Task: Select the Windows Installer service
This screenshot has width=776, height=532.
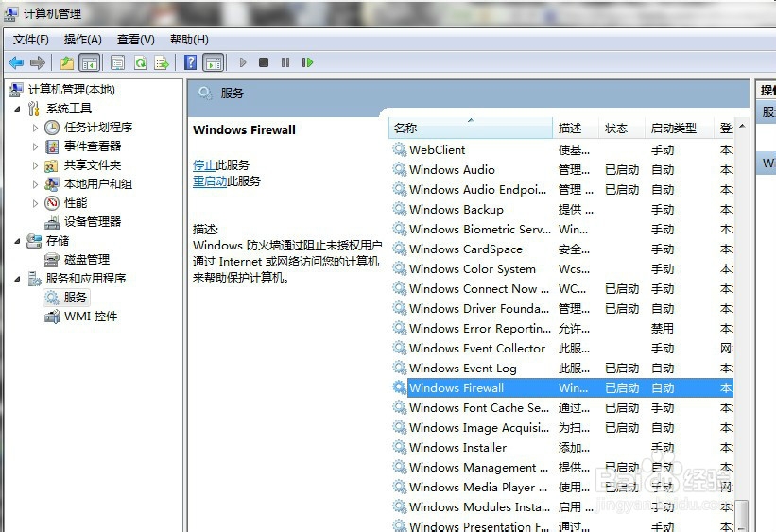Action: click(x=562, y=447)
